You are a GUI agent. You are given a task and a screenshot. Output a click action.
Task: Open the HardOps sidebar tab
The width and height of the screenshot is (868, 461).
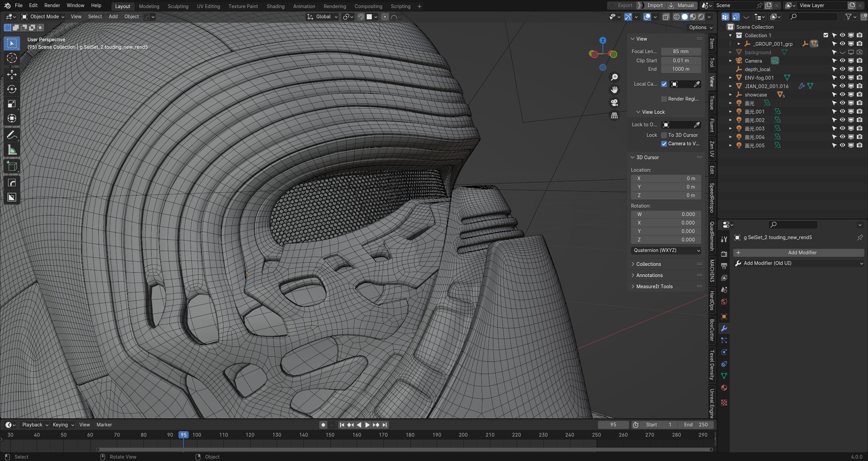(x=712, y=300)
